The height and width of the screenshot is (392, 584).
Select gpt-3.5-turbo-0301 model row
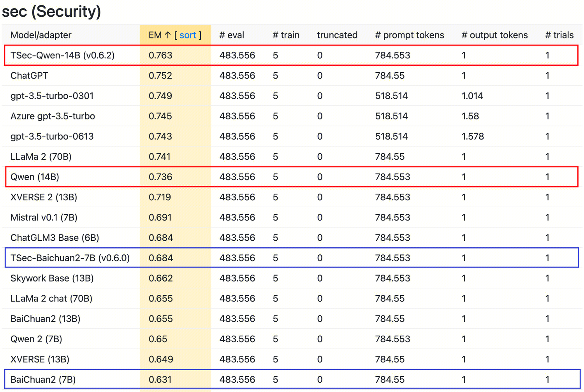[52, 96]
